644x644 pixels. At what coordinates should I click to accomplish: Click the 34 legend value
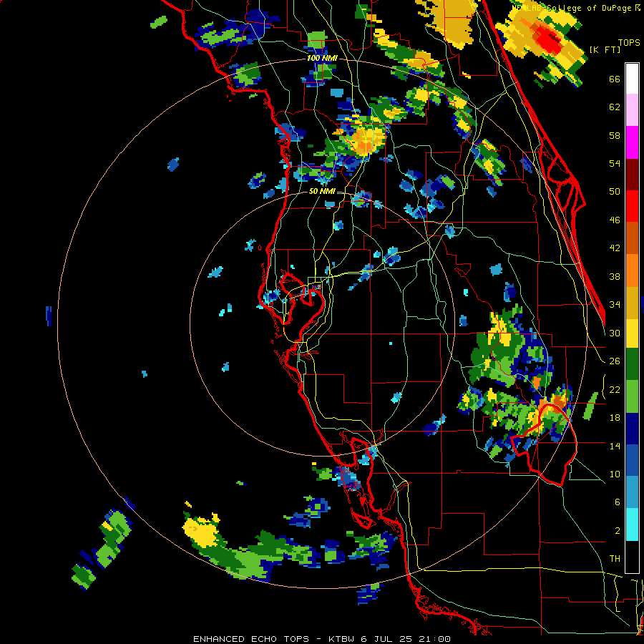tap(615, 305)
